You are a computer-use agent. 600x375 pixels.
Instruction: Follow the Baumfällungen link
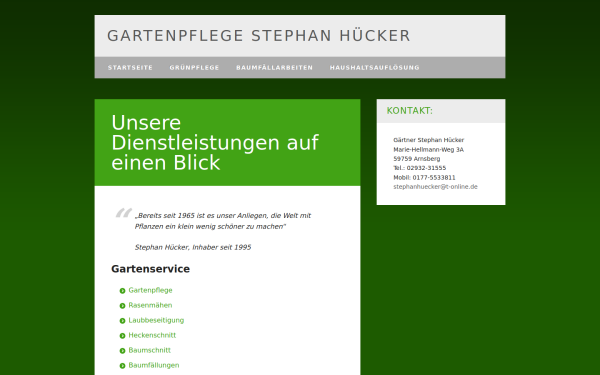click(x=154, y=365)
